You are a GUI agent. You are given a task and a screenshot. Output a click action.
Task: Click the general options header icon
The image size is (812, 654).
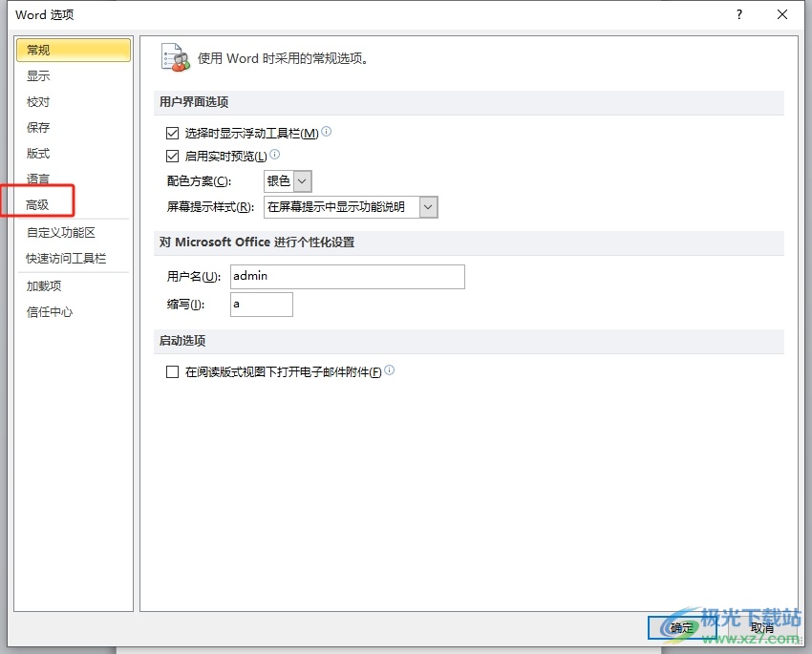pos(176,58)
